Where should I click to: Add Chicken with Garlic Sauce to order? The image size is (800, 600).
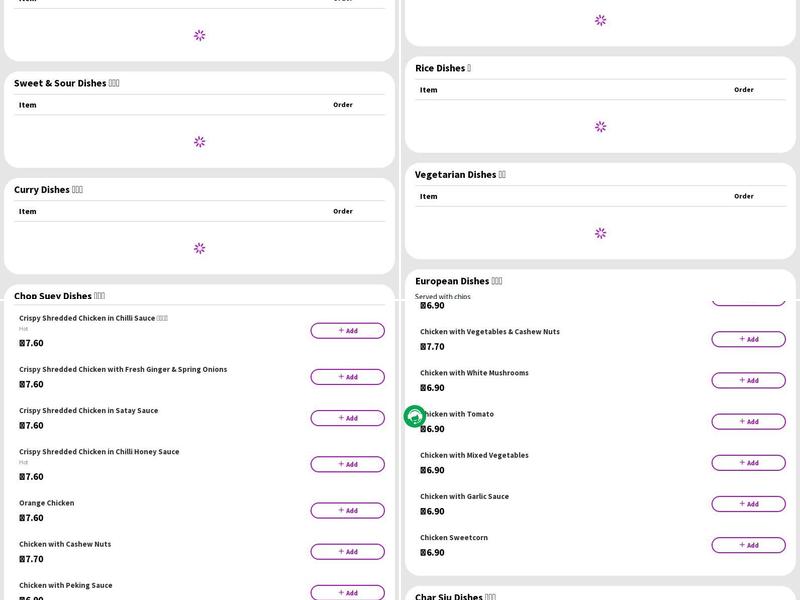(748, 504)
